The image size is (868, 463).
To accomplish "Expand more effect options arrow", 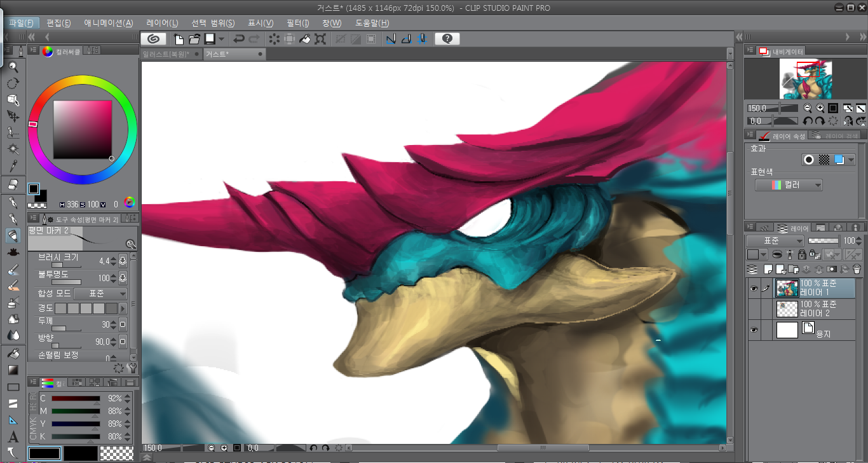I will [x=851, y=160].
